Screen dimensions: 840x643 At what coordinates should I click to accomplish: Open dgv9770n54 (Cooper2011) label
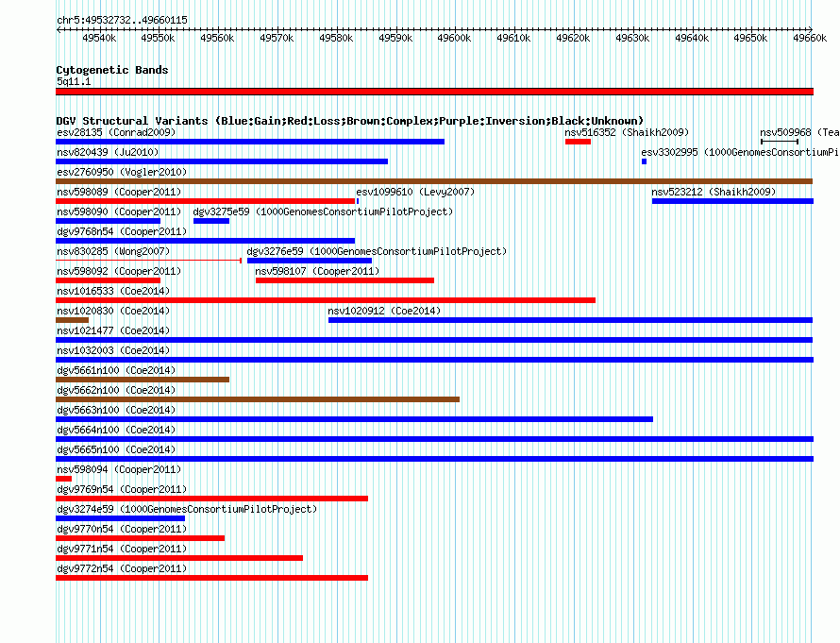click(x=122, y=529)
